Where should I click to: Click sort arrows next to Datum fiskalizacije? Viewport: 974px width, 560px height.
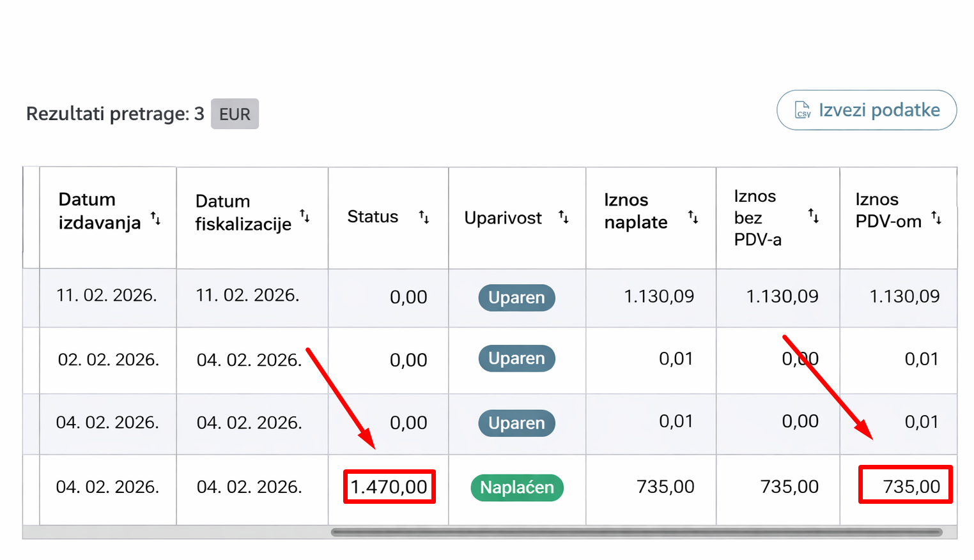pyautogui.click(x=305, y=216)
